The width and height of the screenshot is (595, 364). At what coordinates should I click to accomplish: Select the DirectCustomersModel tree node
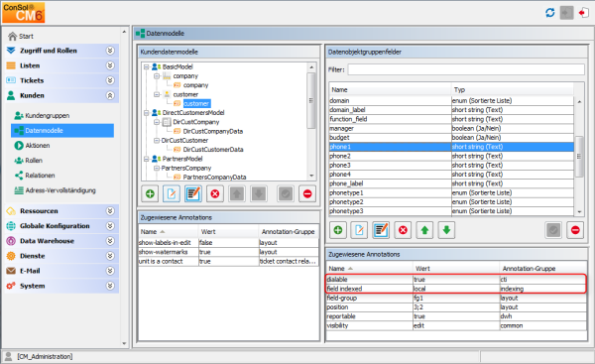193,113
